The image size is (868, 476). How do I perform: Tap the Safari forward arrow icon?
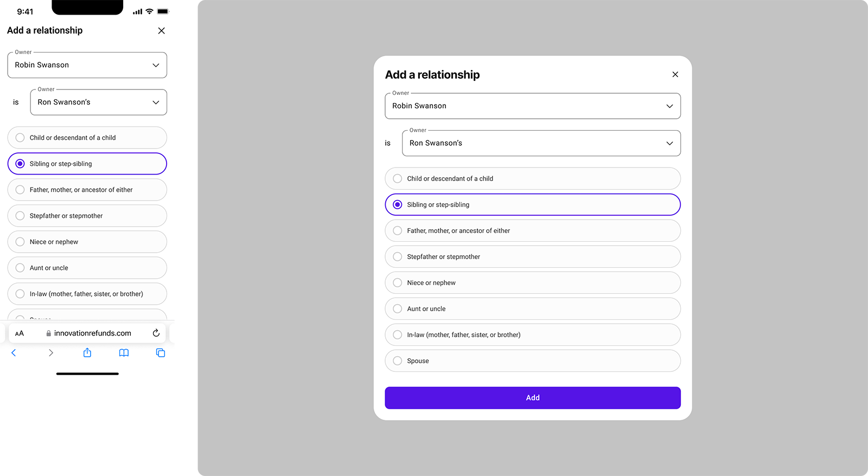(50, 353)
